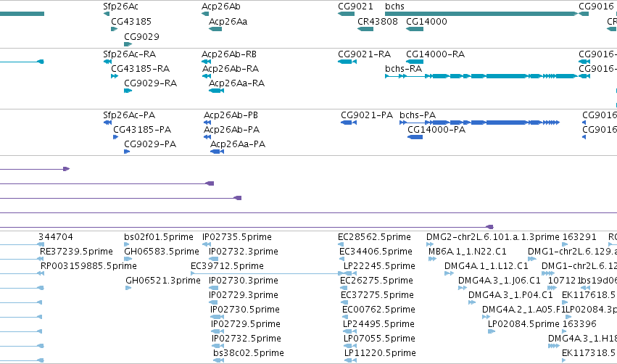This screenshot has height=364, width=617.
Task: Select the 163396 alignment feature
Action: point(565,331)
